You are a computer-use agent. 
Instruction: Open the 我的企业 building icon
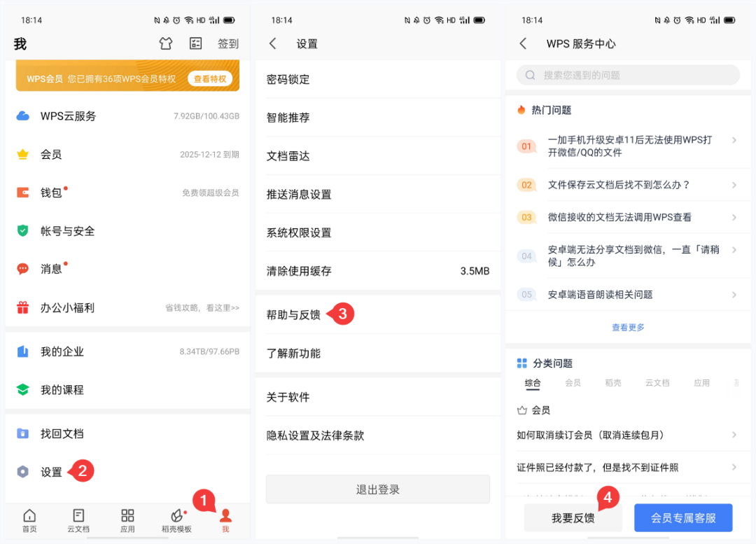22,351
